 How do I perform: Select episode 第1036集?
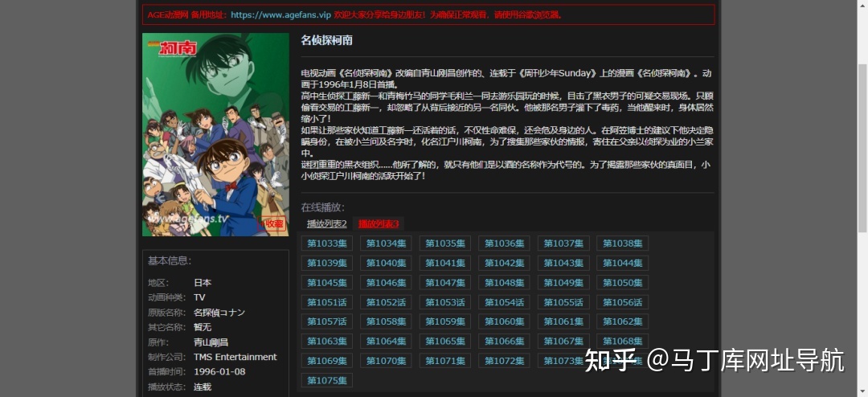pos(504,244)
